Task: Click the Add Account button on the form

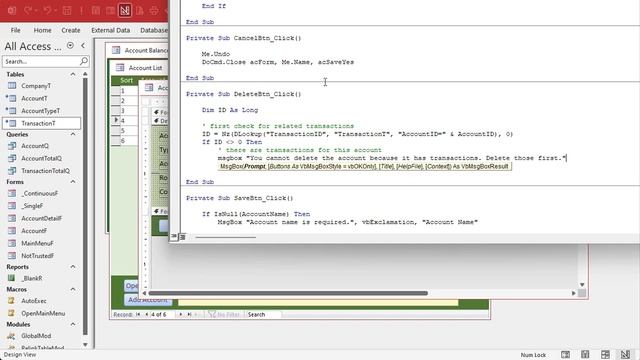Action: tap(147, 300)
